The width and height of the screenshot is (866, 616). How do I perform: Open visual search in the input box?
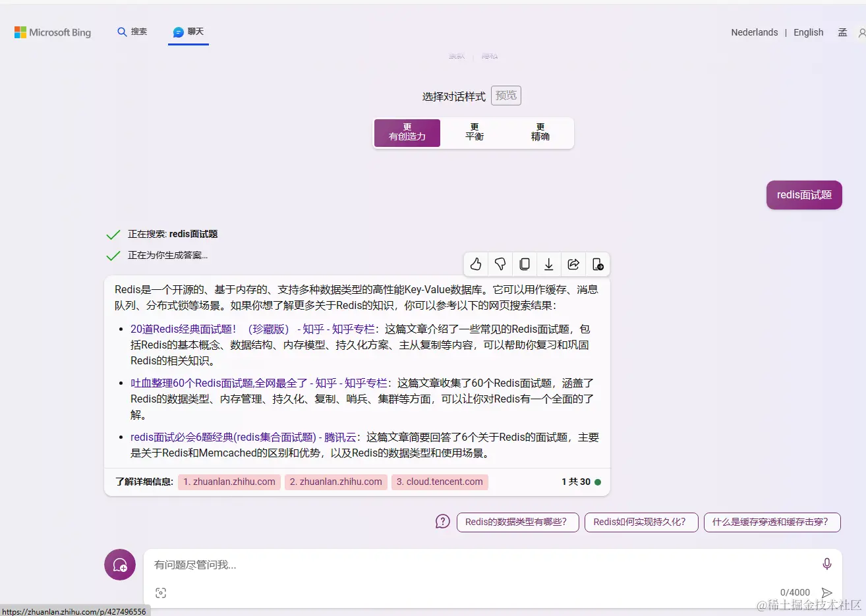160,592
